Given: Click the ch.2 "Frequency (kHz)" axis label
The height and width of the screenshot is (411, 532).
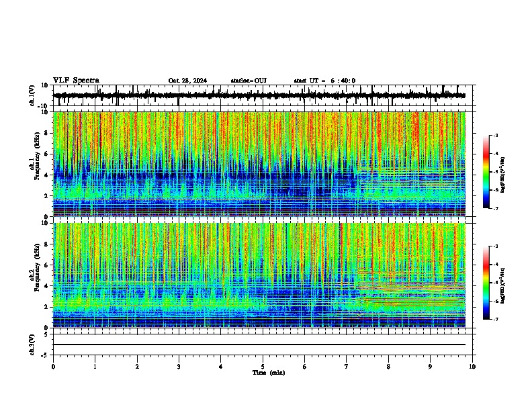Looking at the screenshot, I should coord(38,267).
